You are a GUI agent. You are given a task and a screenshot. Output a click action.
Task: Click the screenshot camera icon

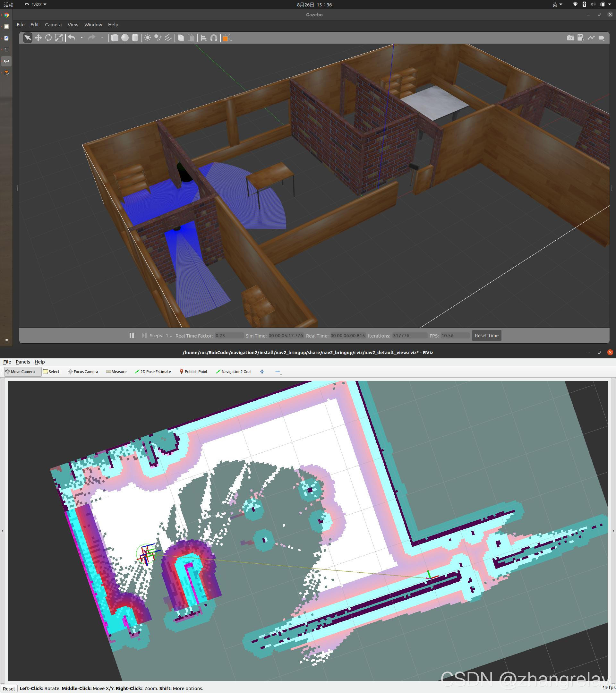[x=570, y=38]
